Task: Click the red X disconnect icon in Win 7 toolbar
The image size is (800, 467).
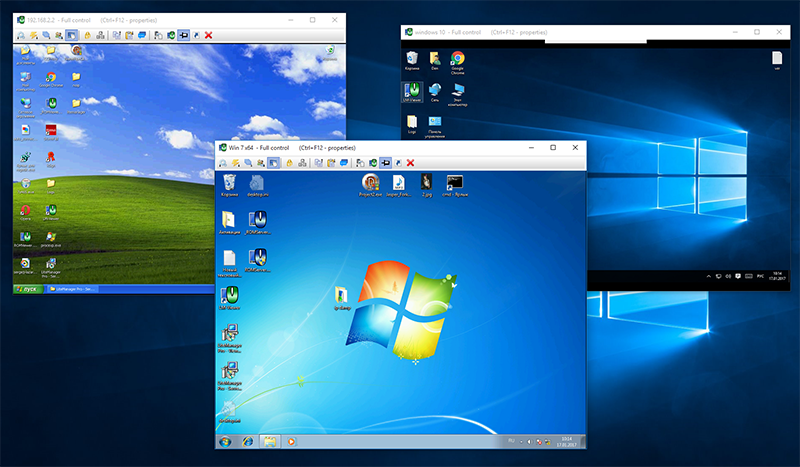Action: [410, 162]
